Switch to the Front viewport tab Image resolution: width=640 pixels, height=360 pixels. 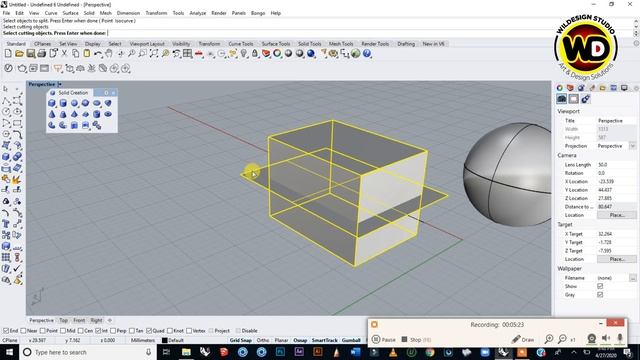(x=79, y=320)
